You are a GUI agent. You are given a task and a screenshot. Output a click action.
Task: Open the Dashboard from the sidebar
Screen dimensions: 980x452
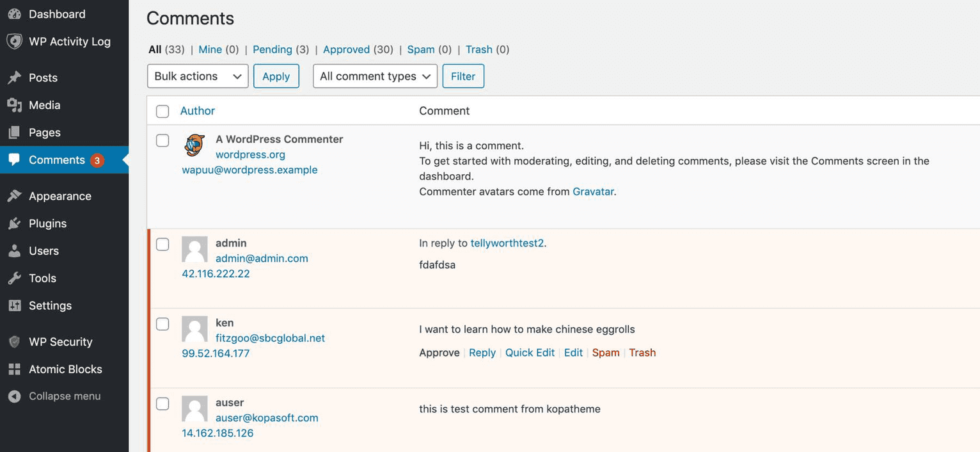[x=56, y=13]
